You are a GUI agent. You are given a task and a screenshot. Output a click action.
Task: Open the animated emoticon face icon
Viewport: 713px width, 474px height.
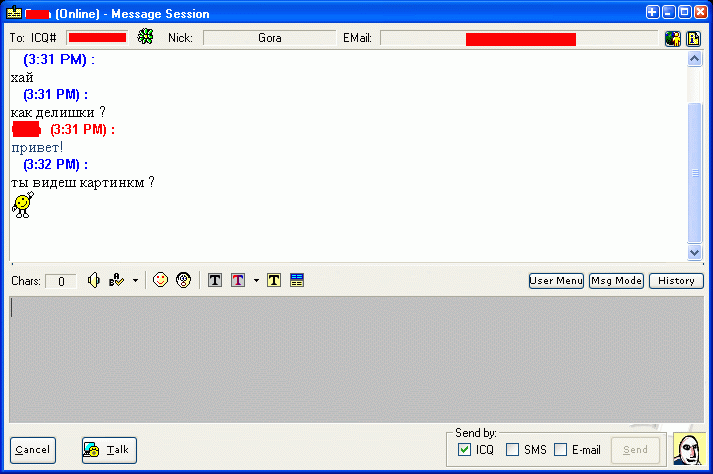click(183, 280)
